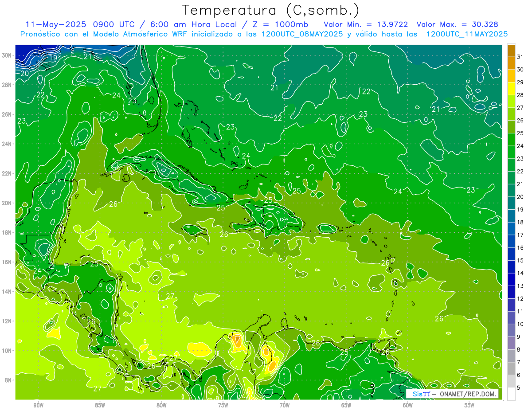The image size is (532, 411).
Task: Click the 'ONAMET/REP.DOM.' credit label
Action: click(x=467, y=394)
